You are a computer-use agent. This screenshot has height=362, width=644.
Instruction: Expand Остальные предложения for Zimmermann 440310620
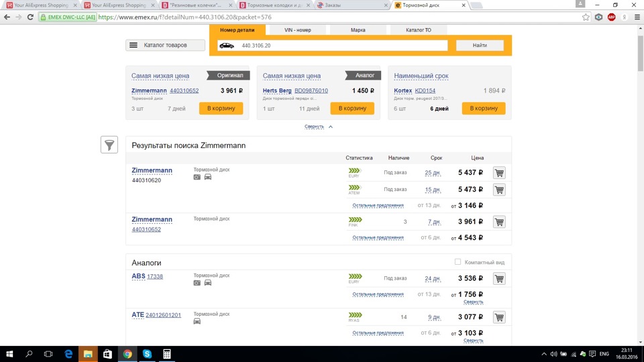pyautogui.click(x=378, y=205)
